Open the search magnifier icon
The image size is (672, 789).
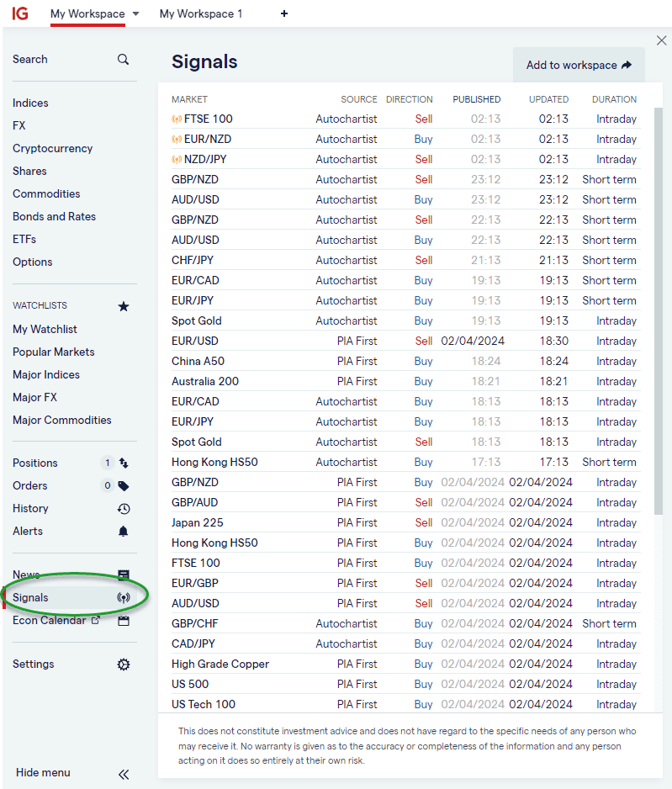(x=124, y=60)
